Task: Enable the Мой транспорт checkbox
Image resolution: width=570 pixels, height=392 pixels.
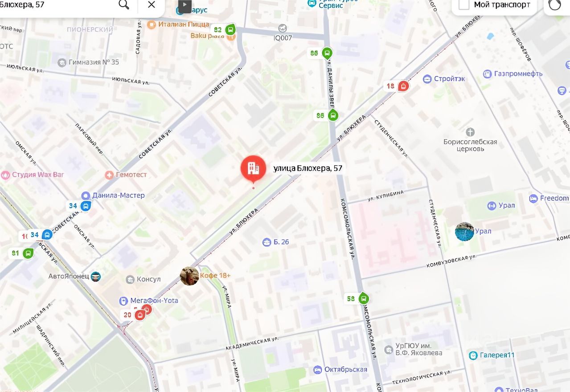Action: tap(464, 5)
